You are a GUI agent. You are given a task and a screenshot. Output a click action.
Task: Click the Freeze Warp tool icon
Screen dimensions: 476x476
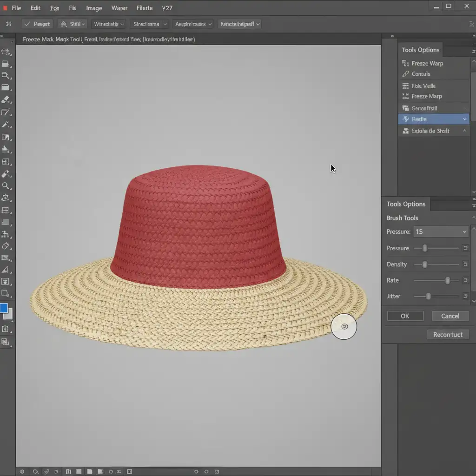pos(405,63)
